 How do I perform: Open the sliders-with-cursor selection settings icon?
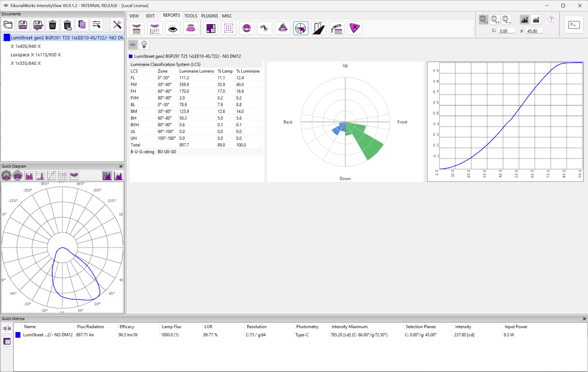pos(97,25)
